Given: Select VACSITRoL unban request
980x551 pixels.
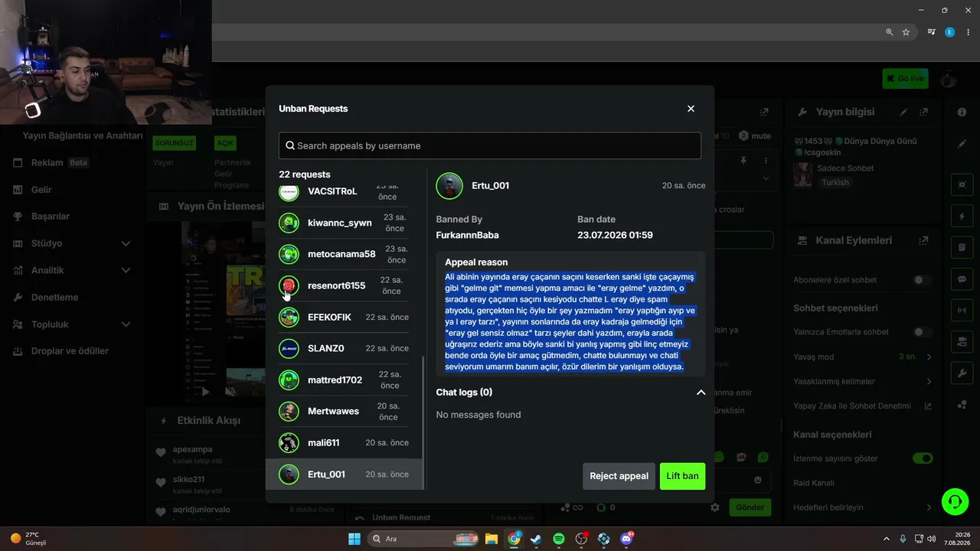Looking at the screenshot, I should point(343,191).
